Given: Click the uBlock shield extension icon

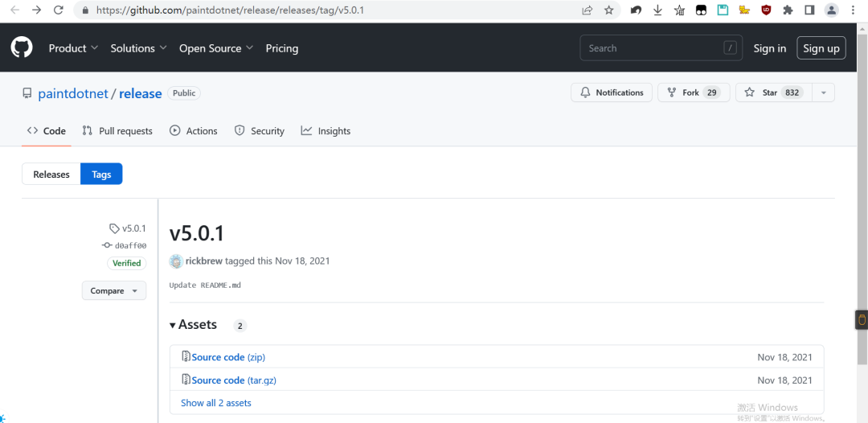Looking at the screenshot, I should (x=766, y=10).
